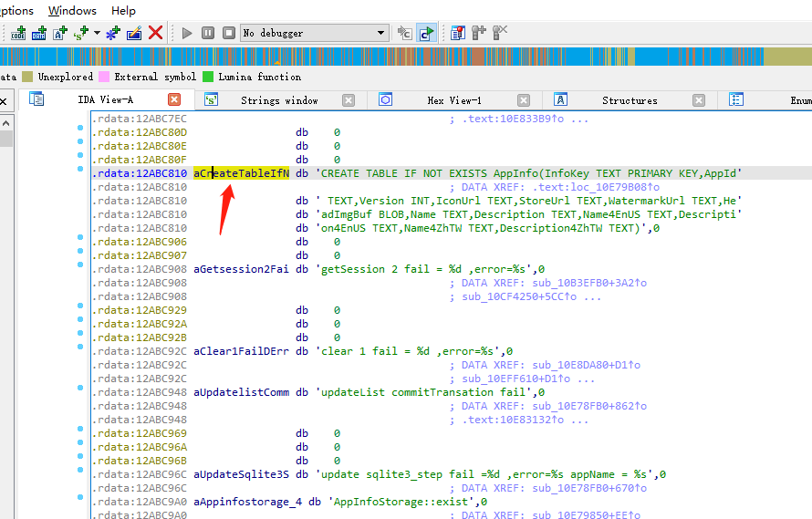Click the highlighted 'C' with green arrow icon

[426, 33]
